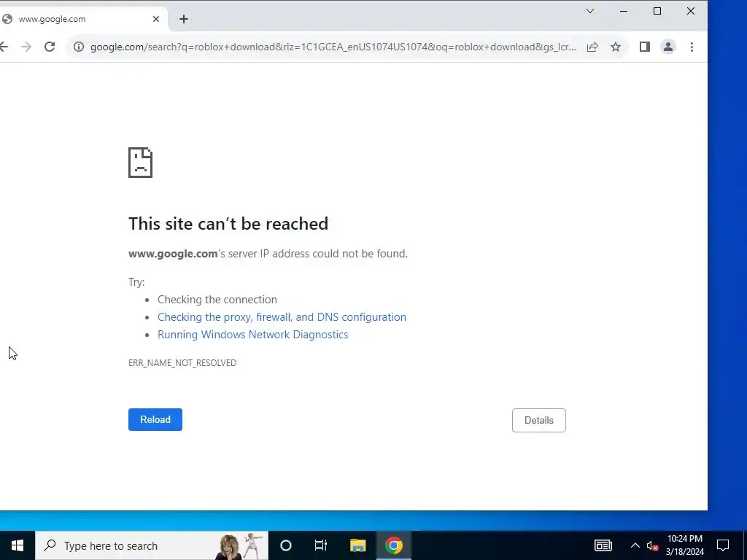Image resolution: width=747 pixels, height=560 pixels.
Task: Open a new tab with plus button
Action: click(x=184, y=19)
